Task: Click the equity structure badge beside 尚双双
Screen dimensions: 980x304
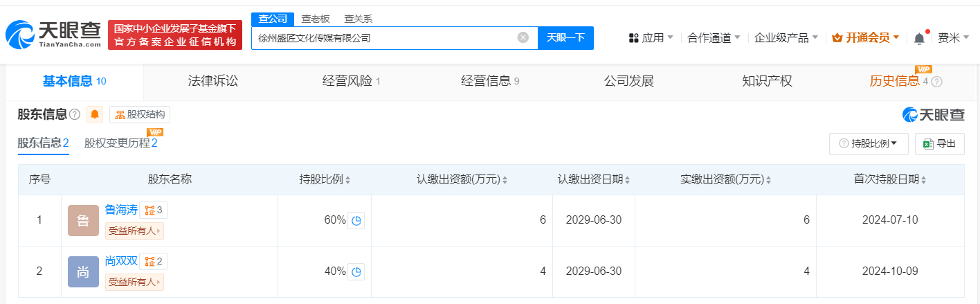Action: tap(153, 261)
